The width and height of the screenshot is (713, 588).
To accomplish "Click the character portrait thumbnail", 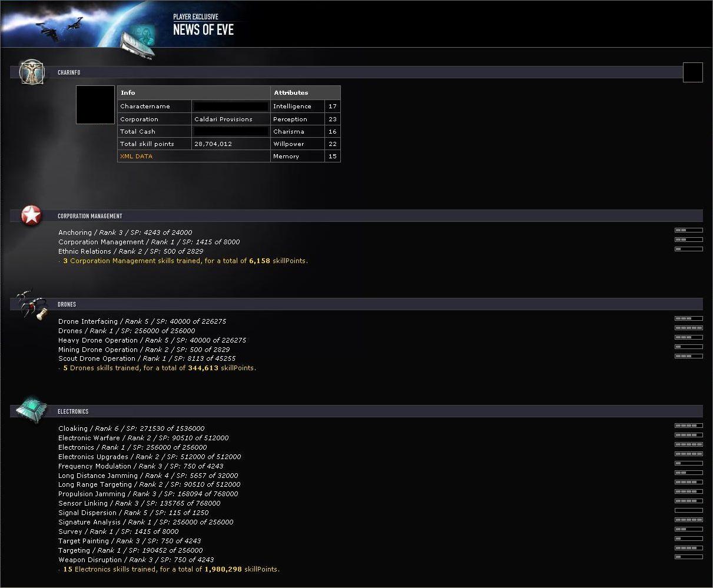I will [x=95, y=105].
